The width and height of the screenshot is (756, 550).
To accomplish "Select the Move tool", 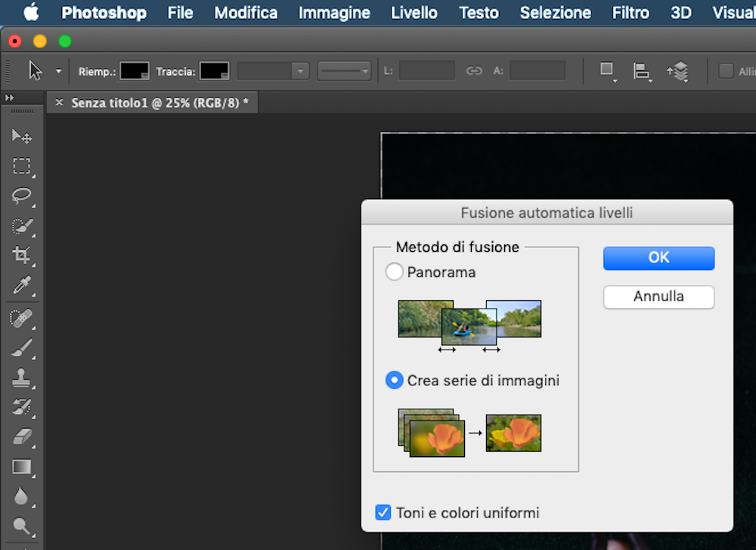I will click(22, 136).
